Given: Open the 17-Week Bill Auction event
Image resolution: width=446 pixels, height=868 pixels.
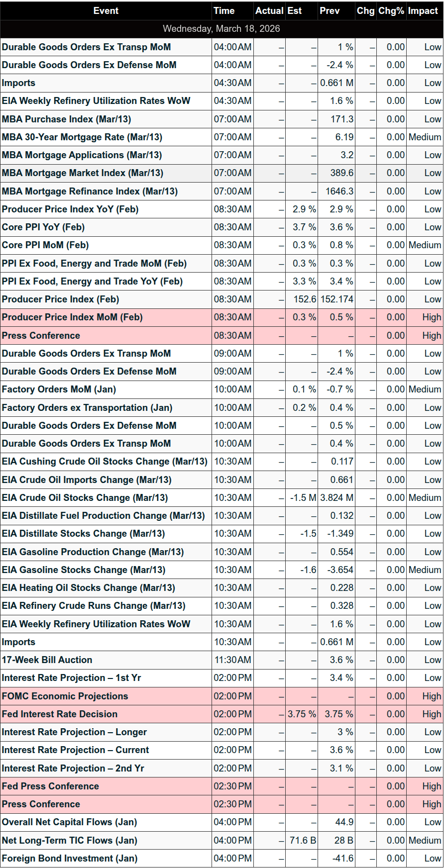Looking at the screenshot, I should tap(47, 660).
